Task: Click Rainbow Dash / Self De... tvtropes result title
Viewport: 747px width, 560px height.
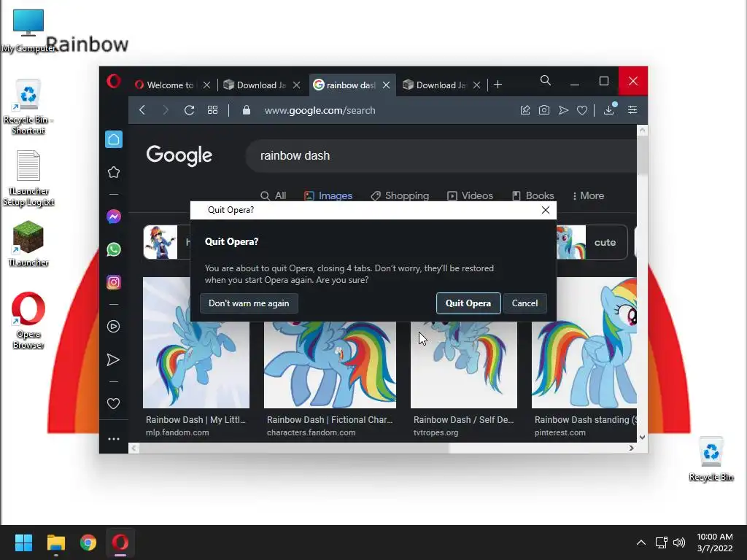Action: 463,420
